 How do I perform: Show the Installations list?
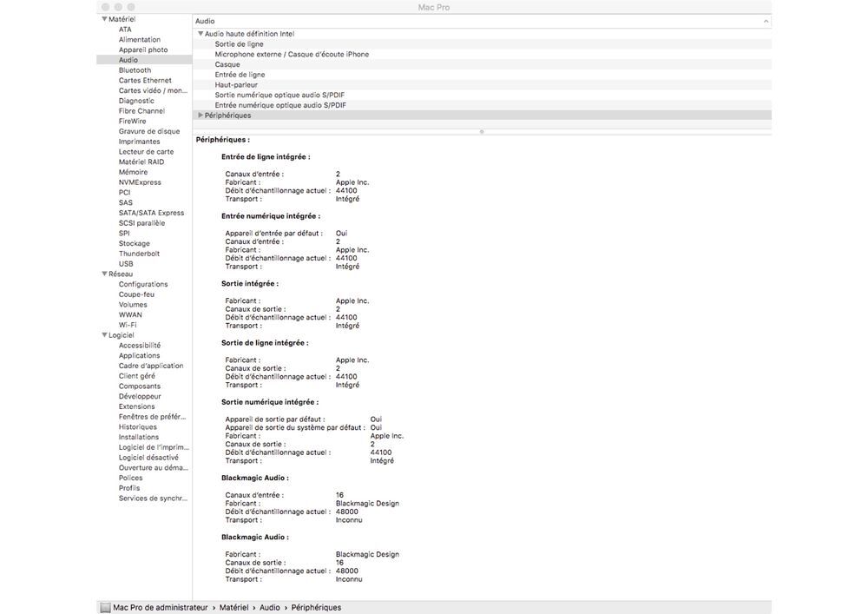click(x=138, y=437)
